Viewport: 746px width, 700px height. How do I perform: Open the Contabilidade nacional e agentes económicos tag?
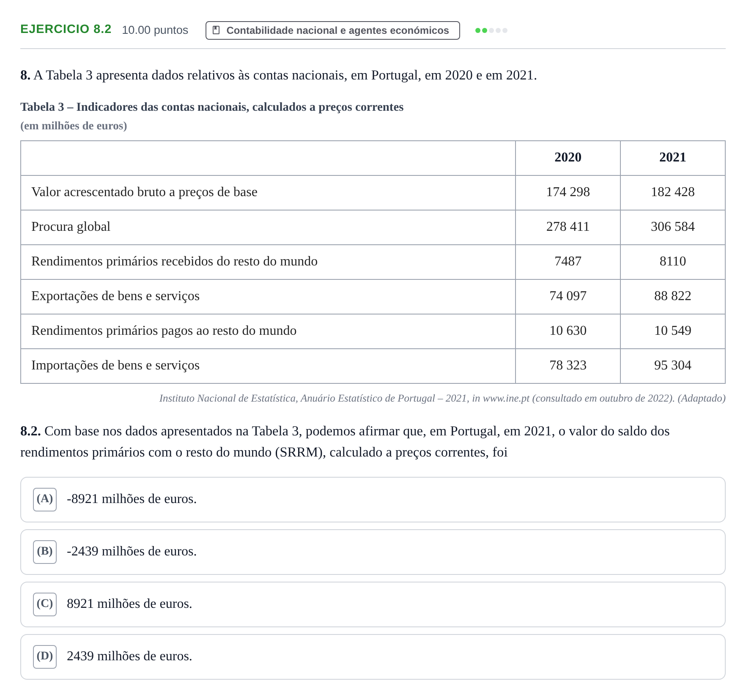click(x=332, y=30)
